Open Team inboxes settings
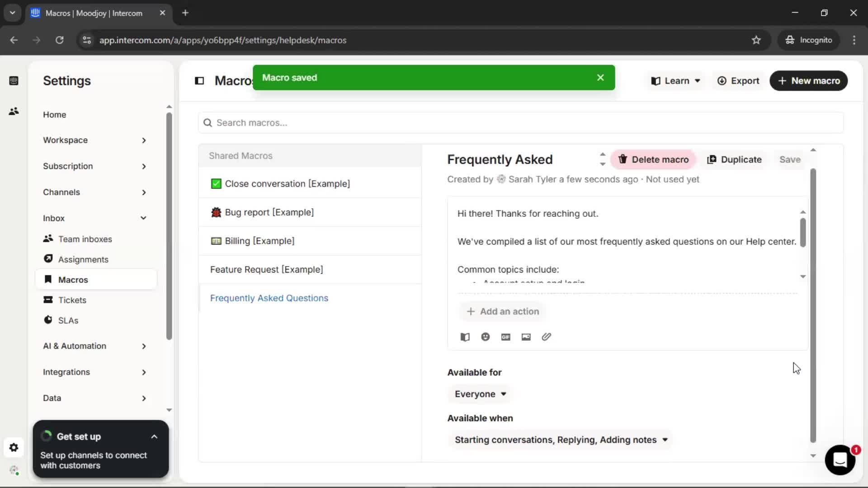This screenshot has height=488, width=868. (x=85, y=239)
